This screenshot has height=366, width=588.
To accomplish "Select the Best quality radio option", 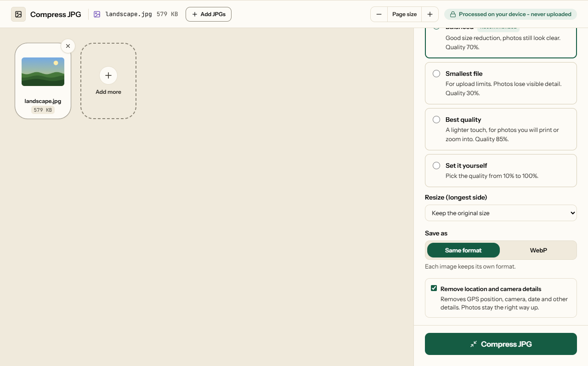I will tap(436, 120).
